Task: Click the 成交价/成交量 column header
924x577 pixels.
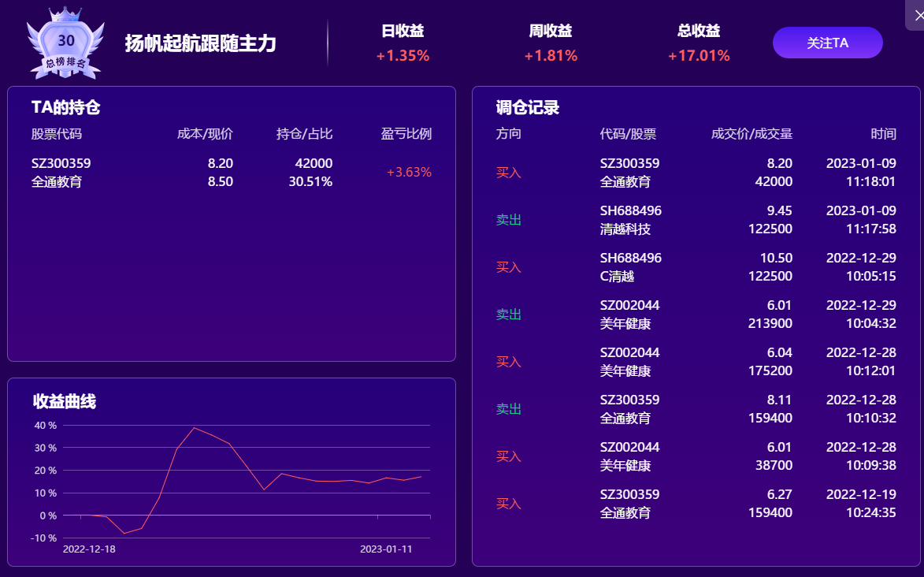Action: point(752,134)
